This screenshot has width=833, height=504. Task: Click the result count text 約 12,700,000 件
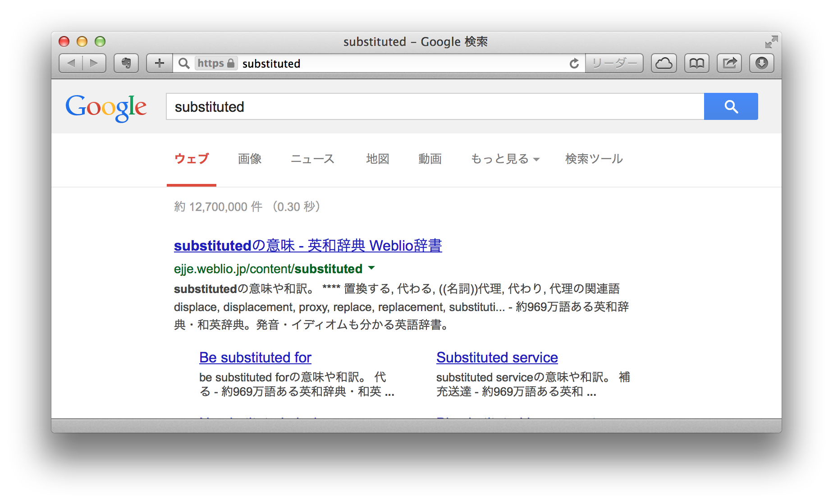click(x=218, y=206)
